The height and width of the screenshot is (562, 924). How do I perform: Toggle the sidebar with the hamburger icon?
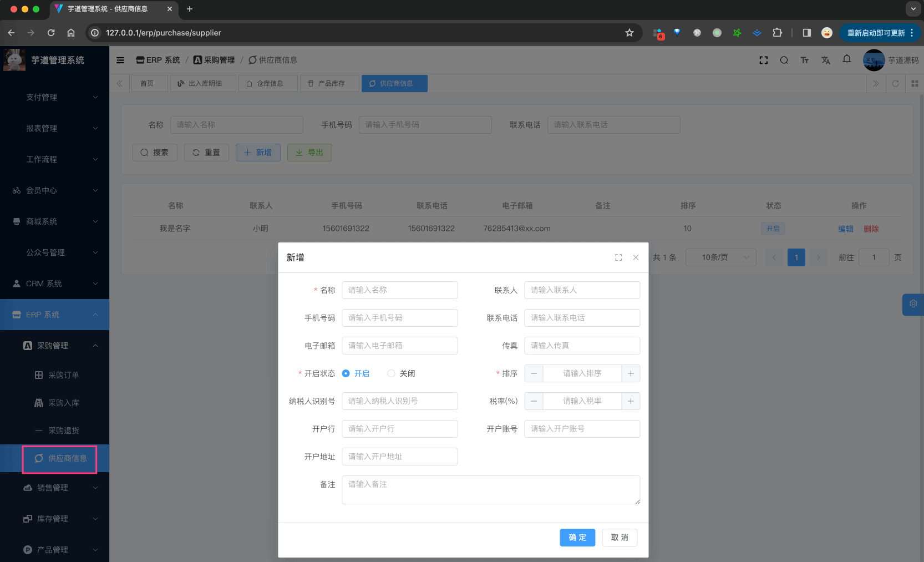pyautogui.click(x=120, y=60)
